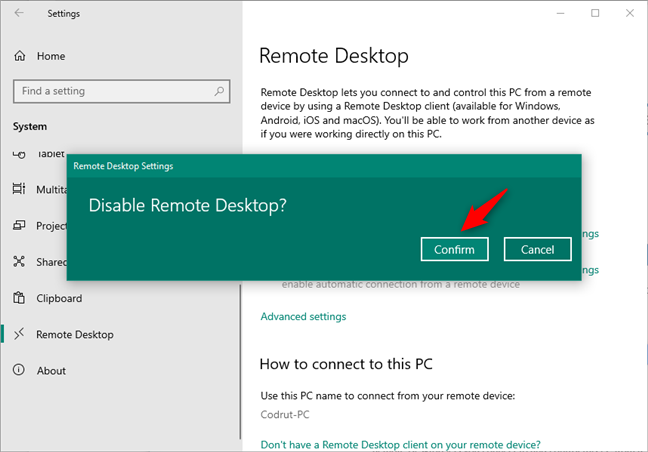Confirm disabling Remote Desktop
Viewport: 648px width, 452px height.
click(455, 249)
